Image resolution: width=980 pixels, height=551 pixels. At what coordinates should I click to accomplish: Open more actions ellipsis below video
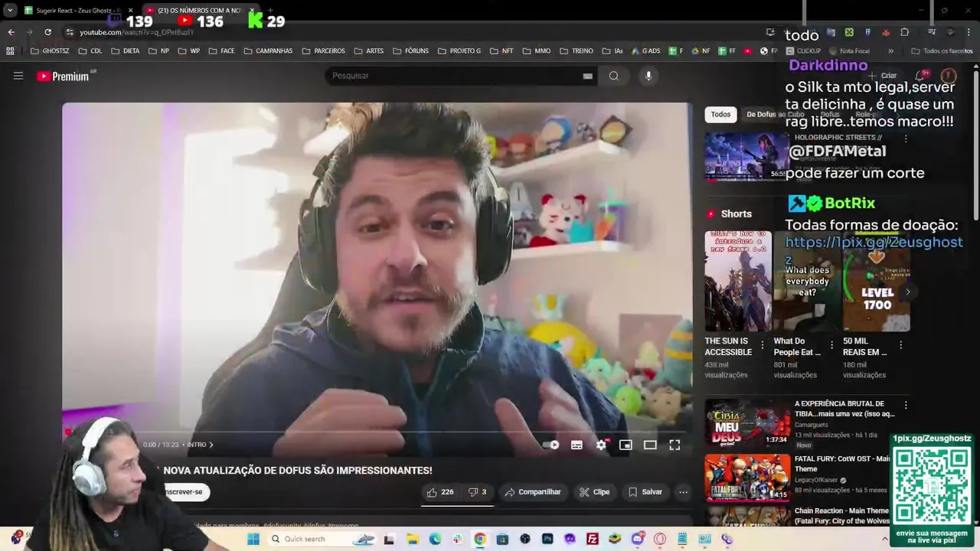(683, 492)
